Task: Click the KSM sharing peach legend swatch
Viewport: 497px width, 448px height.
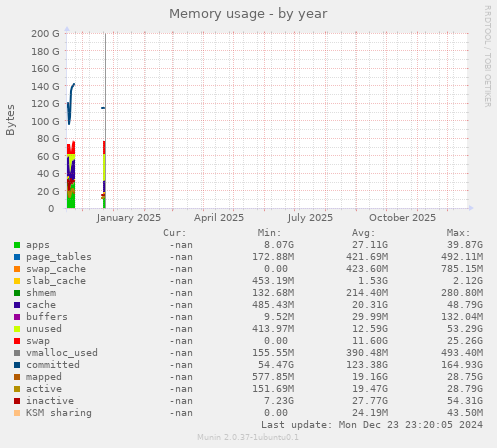Action: tap(17, 413)
